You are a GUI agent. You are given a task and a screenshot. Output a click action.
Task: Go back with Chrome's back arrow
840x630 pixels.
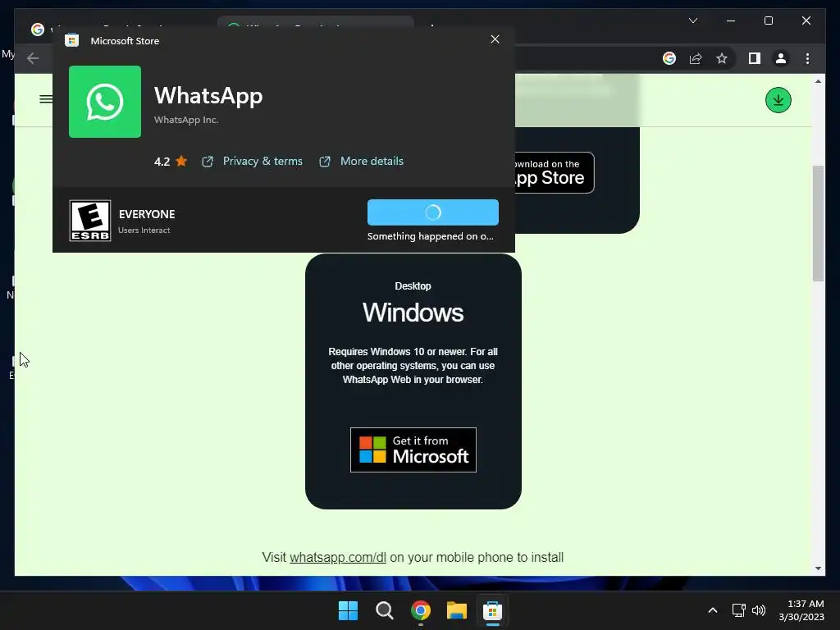[x=33, y=58]
